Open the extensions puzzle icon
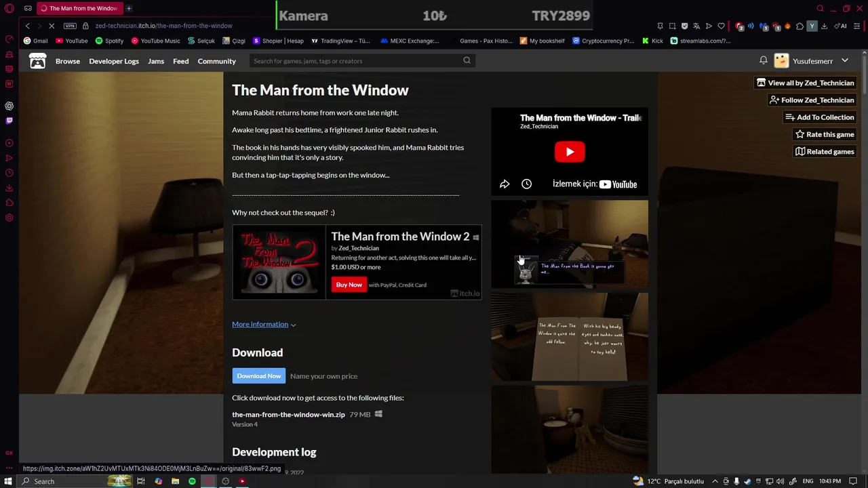 (800, 26)
